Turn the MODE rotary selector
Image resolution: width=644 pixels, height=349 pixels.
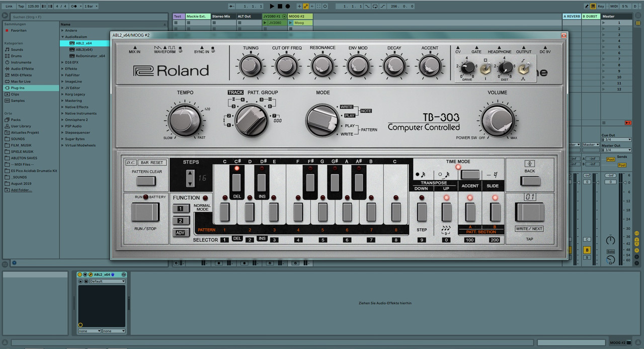pos(322,121)
